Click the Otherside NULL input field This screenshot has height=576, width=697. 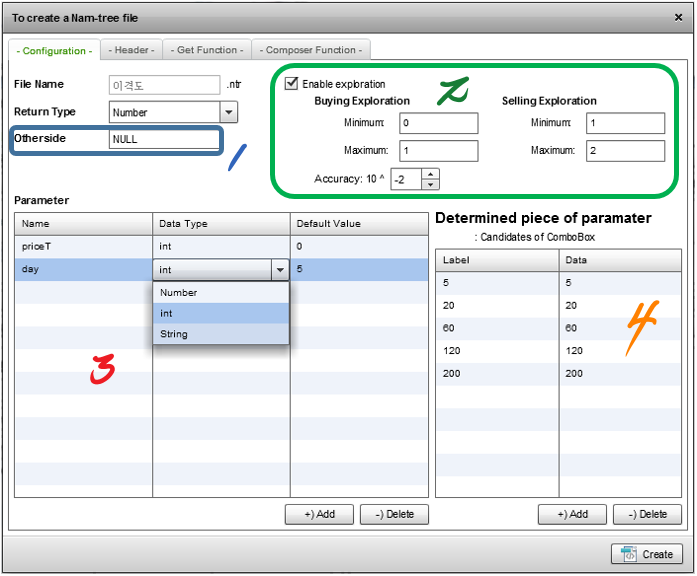pos(164,140)
